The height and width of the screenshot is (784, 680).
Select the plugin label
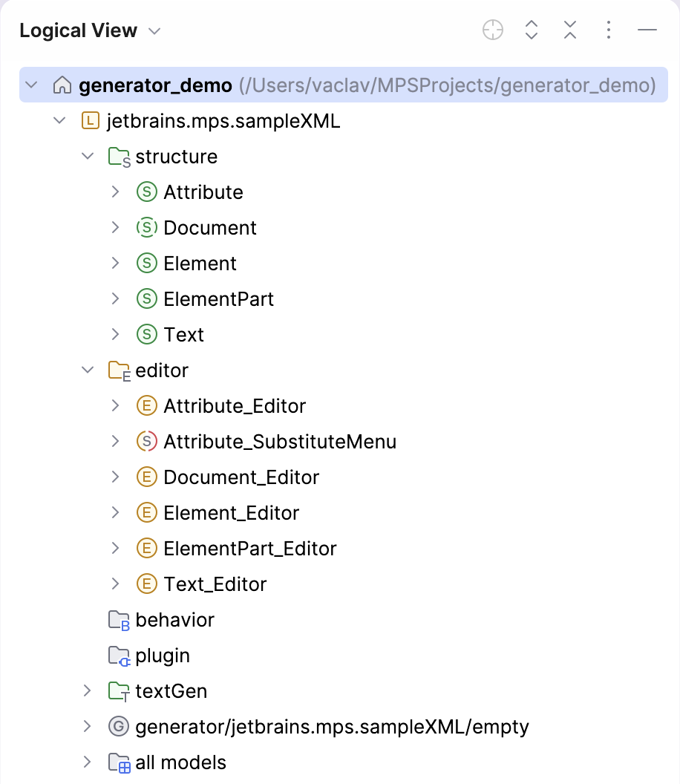[x=163, y=656]
